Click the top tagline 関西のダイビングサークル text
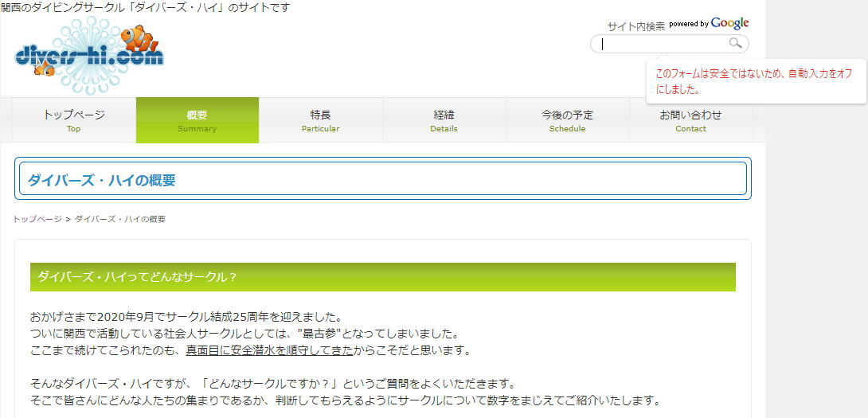868x418 pixels. point(145,7)
